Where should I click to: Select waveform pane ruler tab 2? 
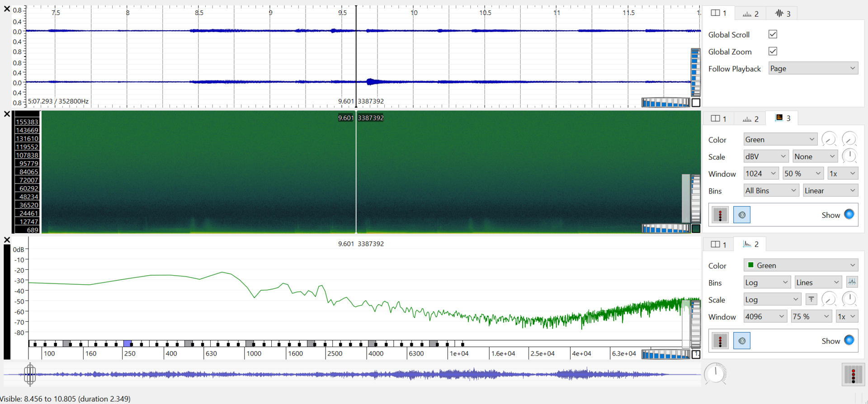tap(750, 14)
